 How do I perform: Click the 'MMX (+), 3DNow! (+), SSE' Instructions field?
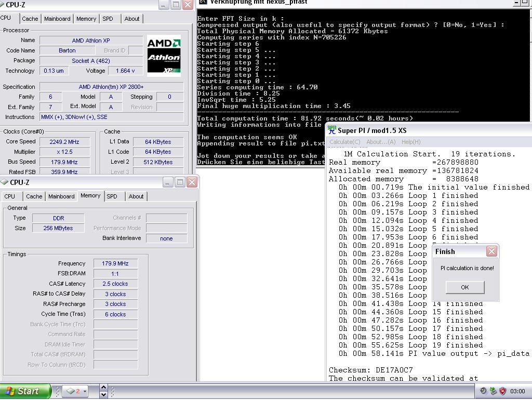tap(112, 117)
